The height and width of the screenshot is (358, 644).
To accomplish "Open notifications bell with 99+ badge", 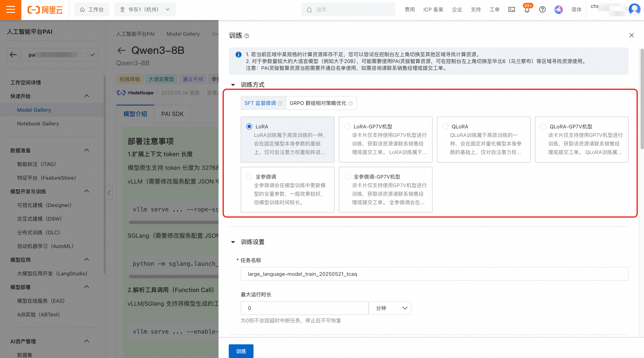I will click(527, 10).
